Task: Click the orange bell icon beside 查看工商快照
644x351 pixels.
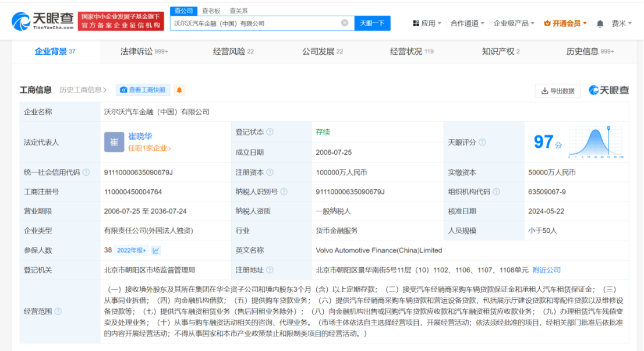Action: (x=180, y=90)
